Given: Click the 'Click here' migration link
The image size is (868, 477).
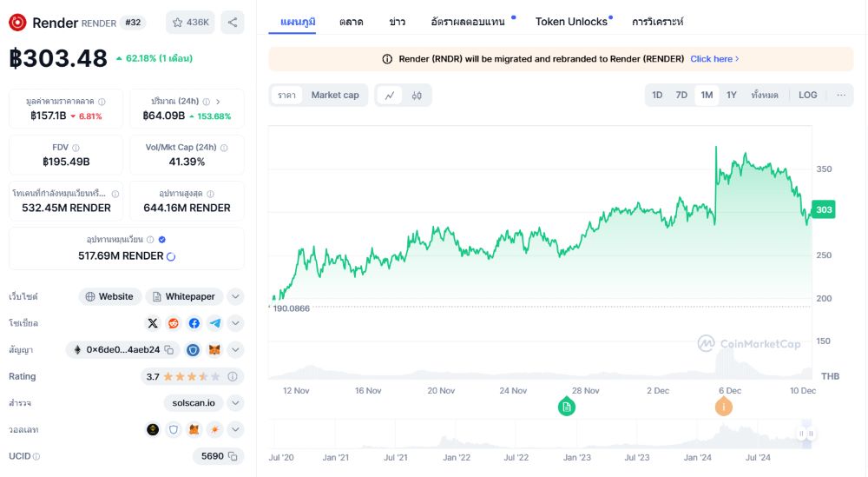Looking at the screenshot, I should point(714,59).
